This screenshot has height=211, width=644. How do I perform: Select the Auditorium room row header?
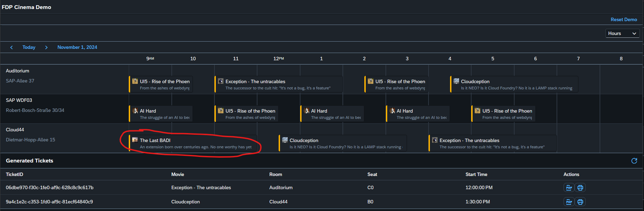[17, 71]
